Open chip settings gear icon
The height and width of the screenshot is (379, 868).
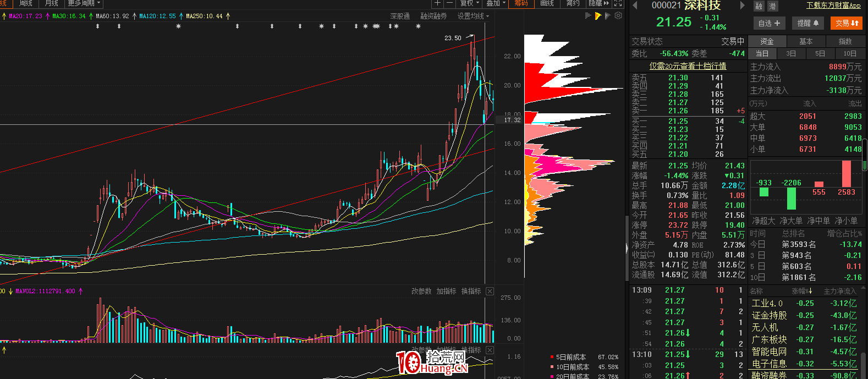[618, 16]
